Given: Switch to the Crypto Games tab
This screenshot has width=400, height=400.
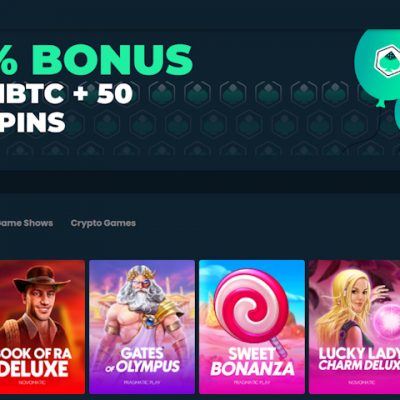Looking at the screenshot, I should (103, 223).
